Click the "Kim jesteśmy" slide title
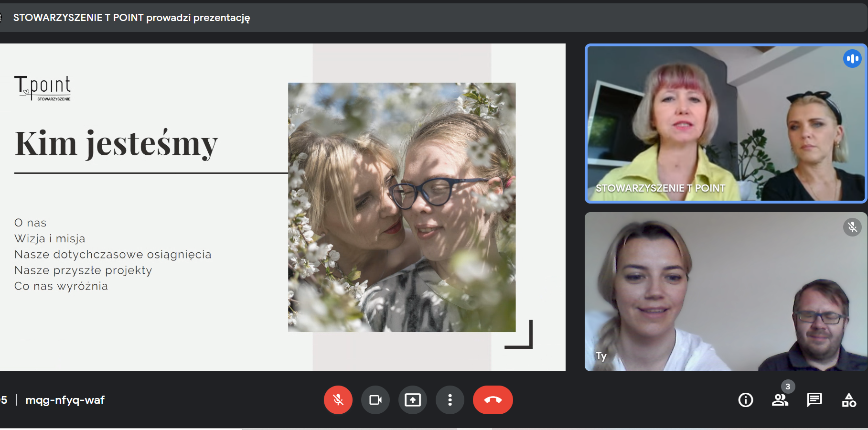868x430 pixels. tap(116, 143)
